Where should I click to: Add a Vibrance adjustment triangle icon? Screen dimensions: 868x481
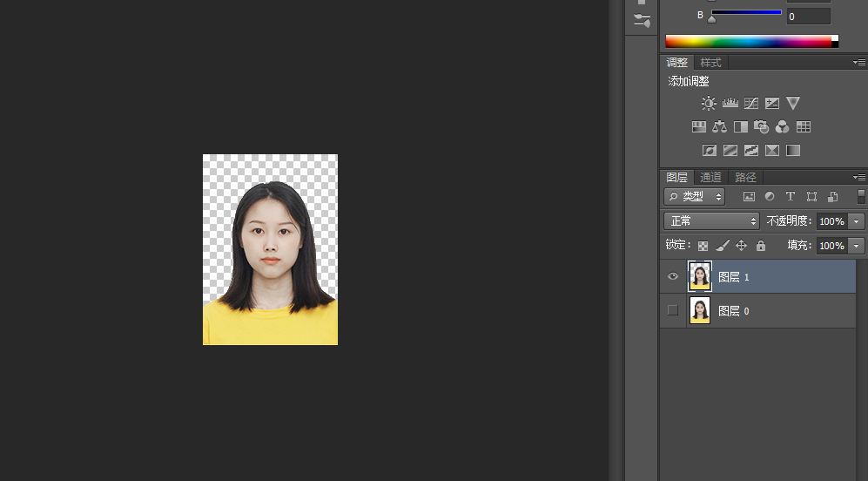(793, 103)
